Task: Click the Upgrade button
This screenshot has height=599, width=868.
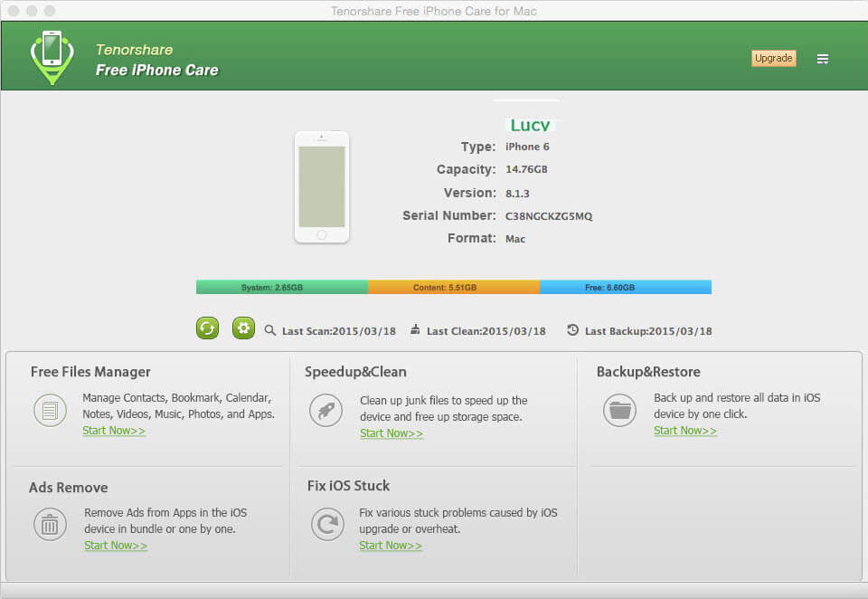Action: [x=773, y=58]
